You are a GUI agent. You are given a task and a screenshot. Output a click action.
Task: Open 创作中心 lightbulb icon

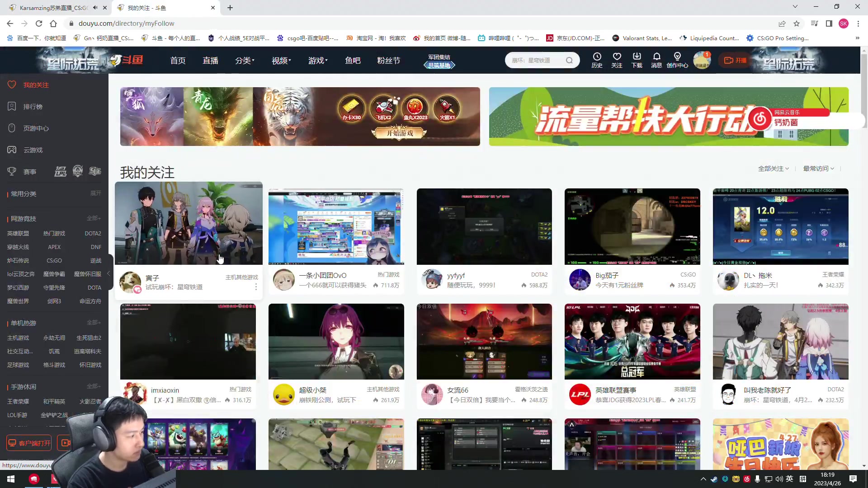coord(677,60)
